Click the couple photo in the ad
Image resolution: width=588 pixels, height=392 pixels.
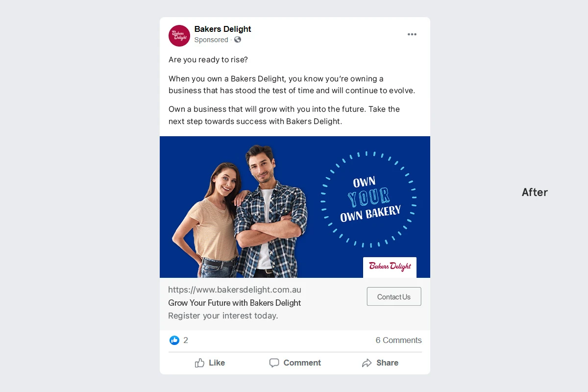point(240,211)
